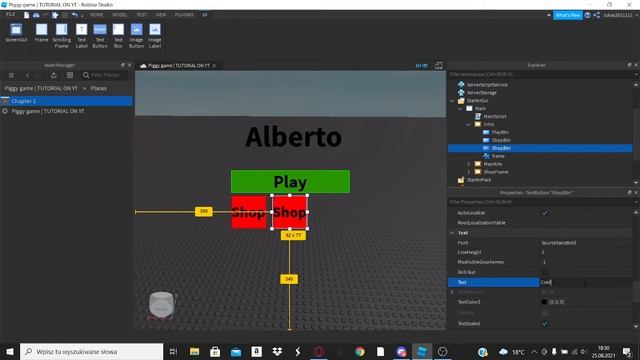The width and height of the screenshot is (640, 360).
Task: Open Google Chrome from taskbar
Action: [360, 351]
